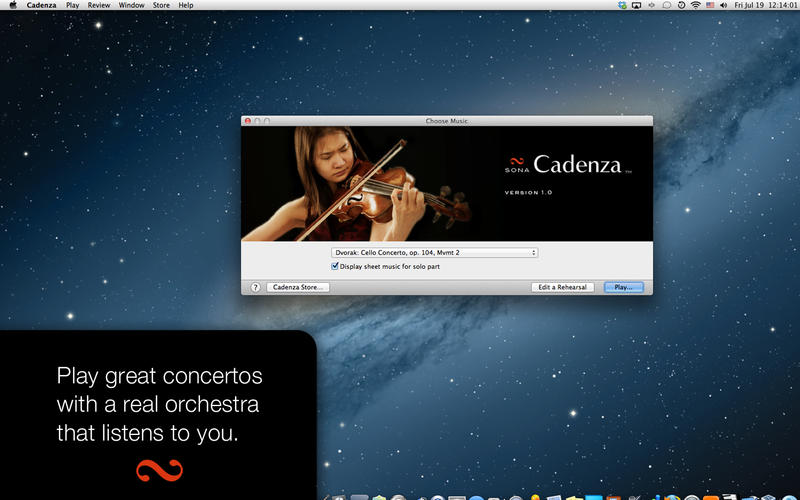Open the music selection dropdown
This screenshot has height=500, width=800.
pyautogui.click(x=434, y=253)
